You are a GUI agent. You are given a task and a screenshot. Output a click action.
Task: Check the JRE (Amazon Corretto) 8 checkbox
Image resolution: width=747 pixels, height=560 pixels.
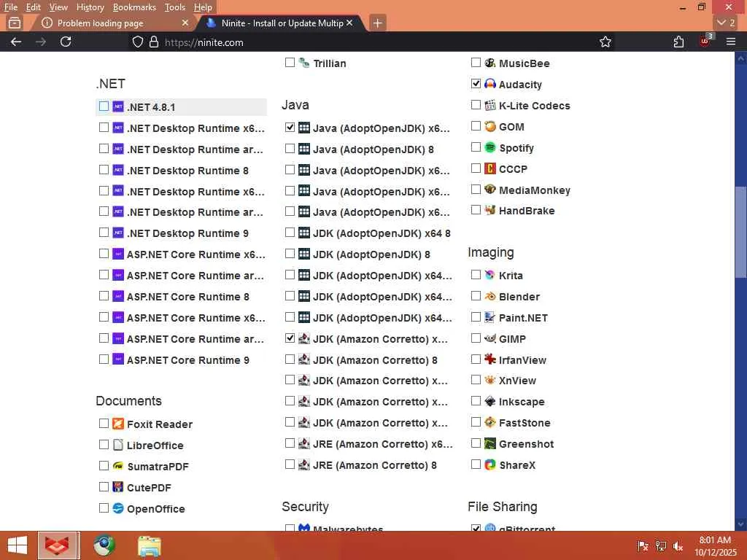tap(290, 464)
